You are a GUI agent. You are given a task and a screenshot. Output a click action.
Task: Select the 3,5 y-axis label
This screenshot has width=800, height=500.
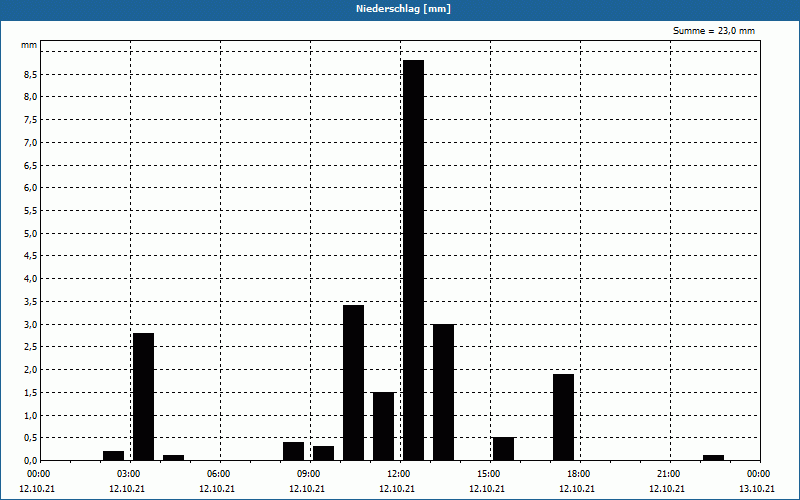[31, 302]
